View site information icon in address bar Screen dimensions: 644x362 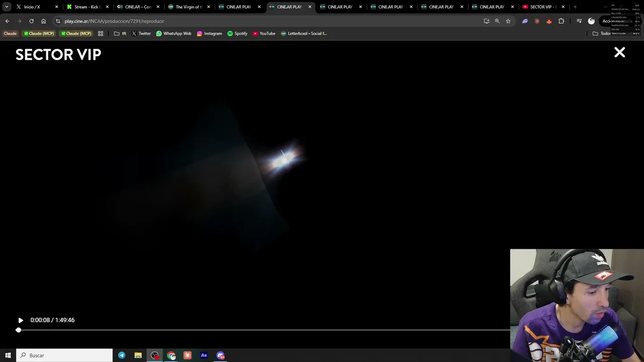pyautogui.click(x=58, y=21)
